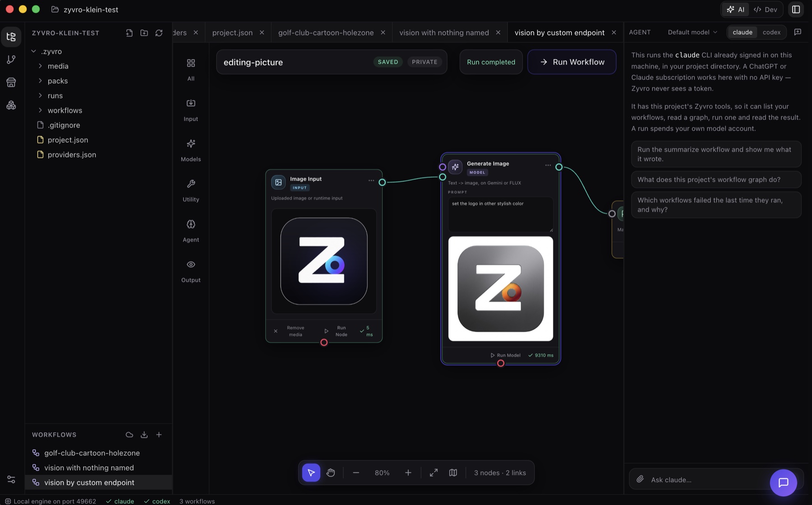This screenshot has width=812, height=505.
Task: Activate the pointer select tool
Action: (311, 473)
